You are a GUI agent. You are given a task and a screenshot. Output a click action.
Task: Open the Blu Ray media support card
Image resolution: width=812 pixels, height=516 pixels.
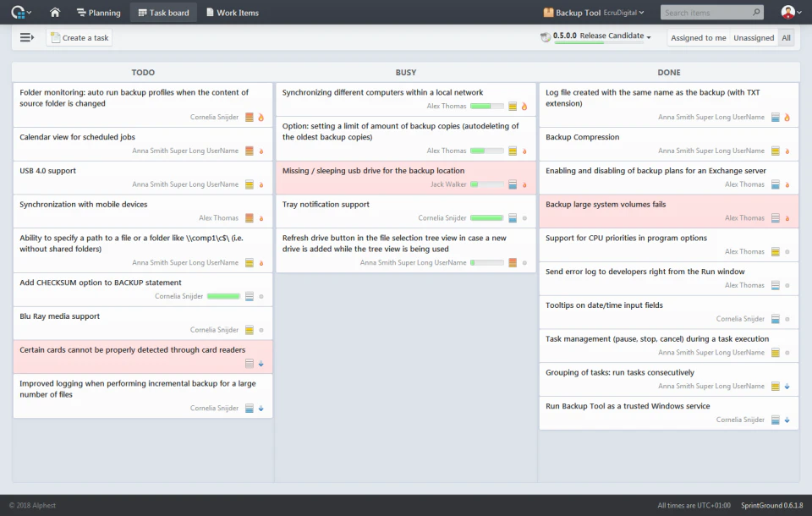point(143,323)
